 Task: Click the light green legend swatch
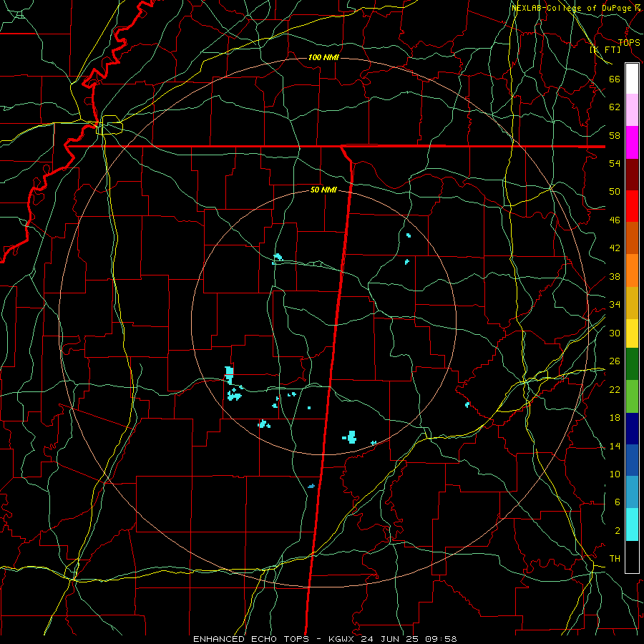[632, 396]
